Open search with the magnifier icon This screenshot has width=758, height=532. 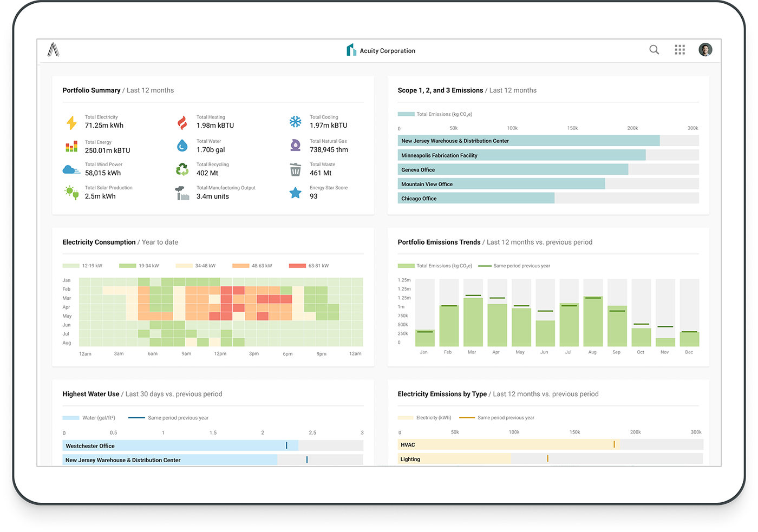coord(654,50)
